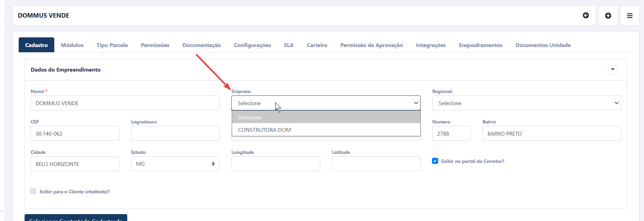Open the Enquadramentos tab
644x221 pixels.
(x=480, y=45)
